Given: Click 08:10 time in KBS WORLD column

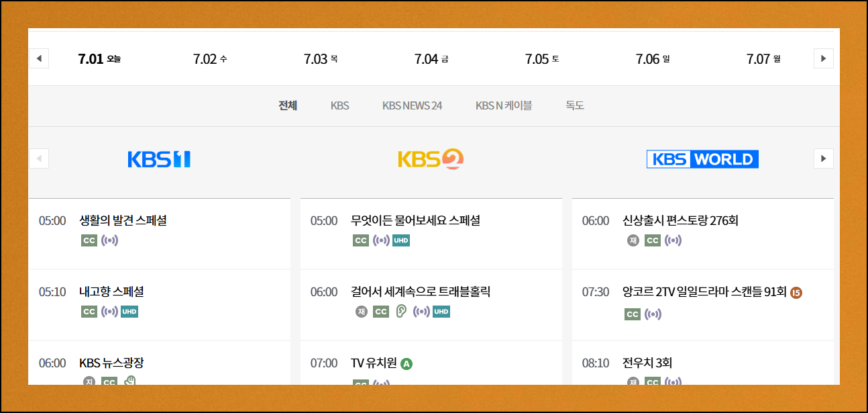Looking at the screenshot, I should [596, 363].
